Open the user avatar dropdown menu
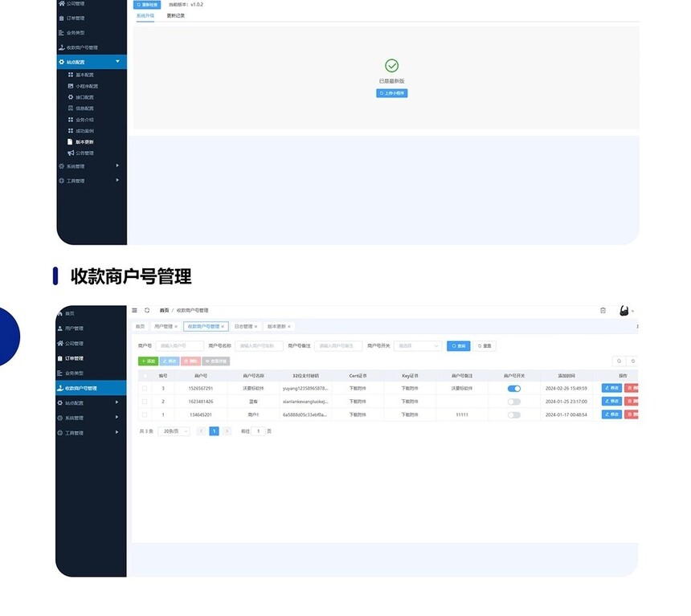The width and height of the screenshot is (691, 616). click(626, 311)
